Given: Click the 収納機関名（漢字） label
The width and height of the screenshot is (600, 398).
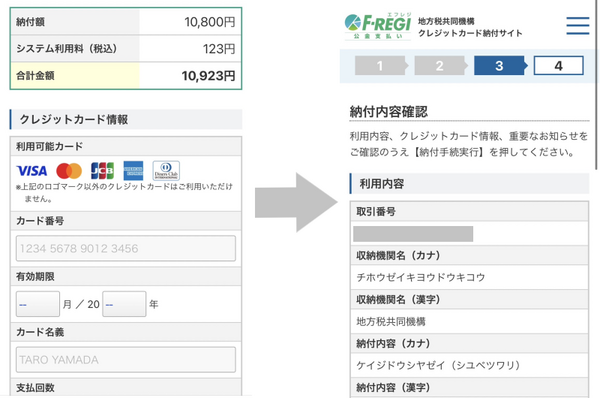Looking at the screenshot, I should (398, 299).
